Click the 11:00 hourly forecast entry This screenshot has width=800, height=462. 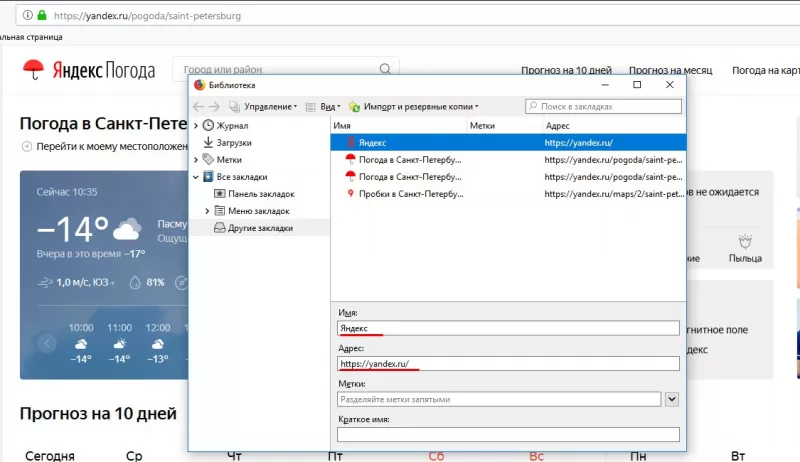(x=119, y=343)
